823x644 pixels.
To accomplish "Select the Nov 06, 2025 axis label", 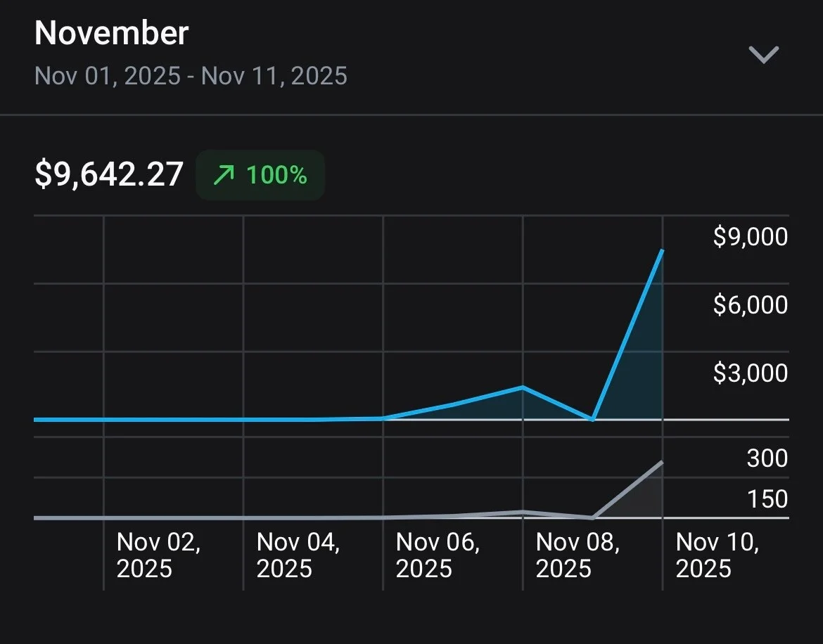I will pyautogui.click(x=438, y=555).
